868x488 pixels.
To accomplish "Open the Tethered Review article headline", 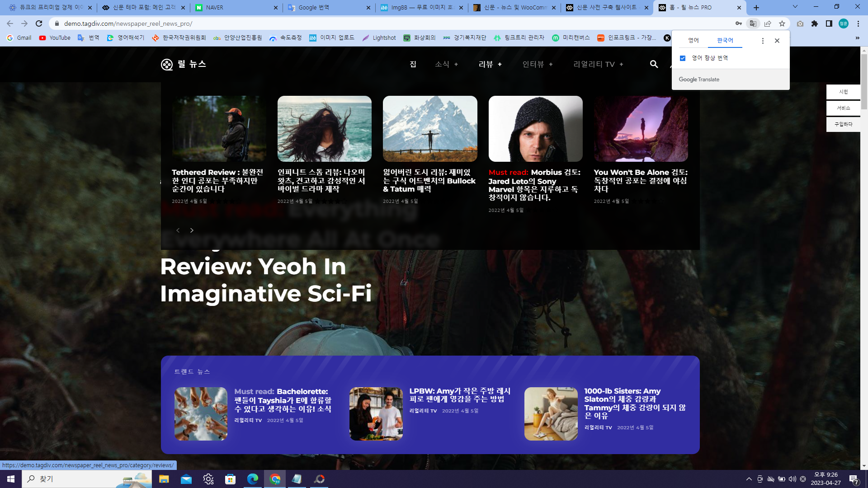I will pyautogui.click(x=217, y=181).
